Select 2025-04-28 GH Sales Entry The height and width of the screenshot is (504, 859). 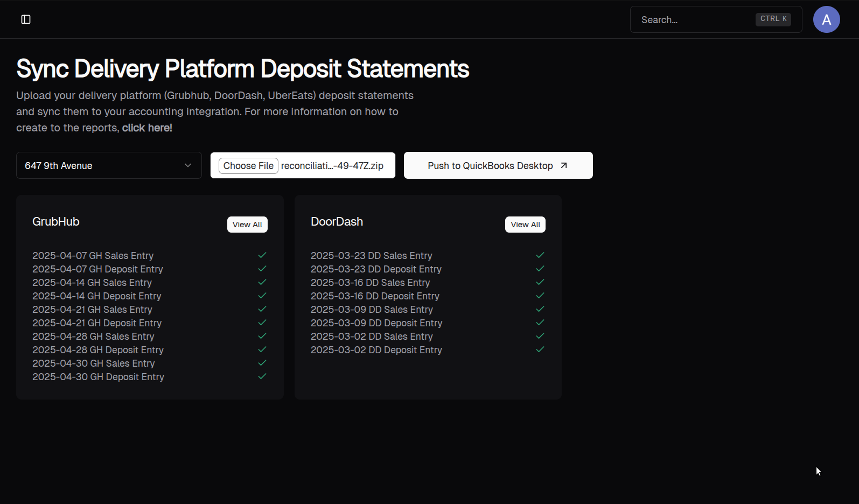coord(93,337)
